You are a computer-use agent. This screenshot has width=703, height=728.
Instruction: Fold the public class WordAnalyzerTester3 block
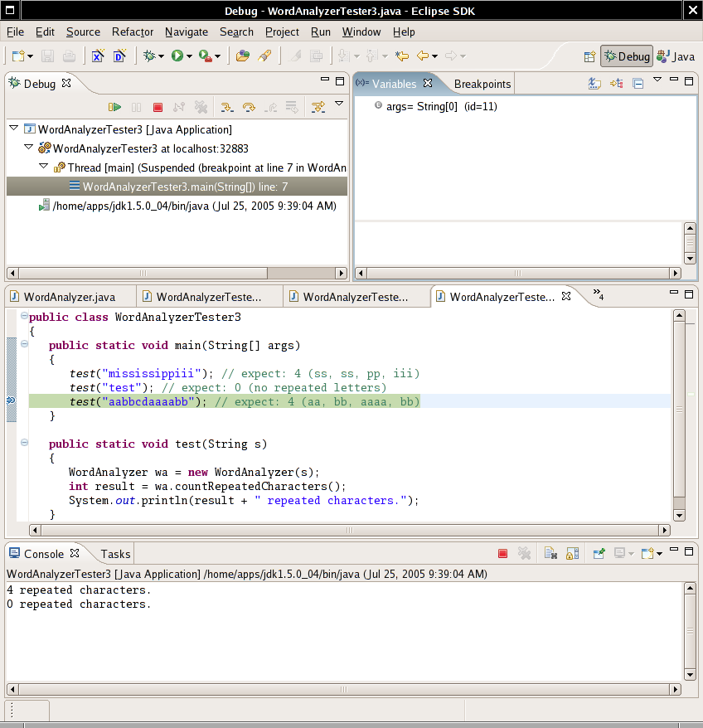[24, 316]
